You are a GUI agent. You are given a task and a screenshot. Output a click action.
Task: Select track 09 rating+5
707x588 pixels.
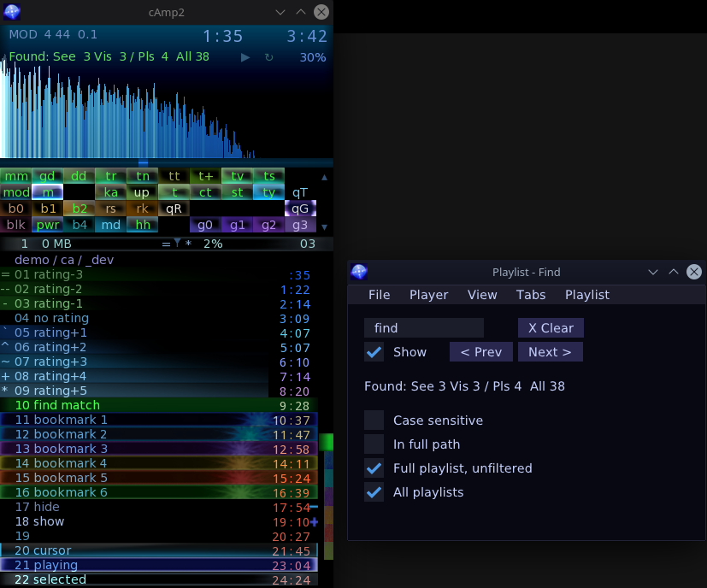point(159,391)
